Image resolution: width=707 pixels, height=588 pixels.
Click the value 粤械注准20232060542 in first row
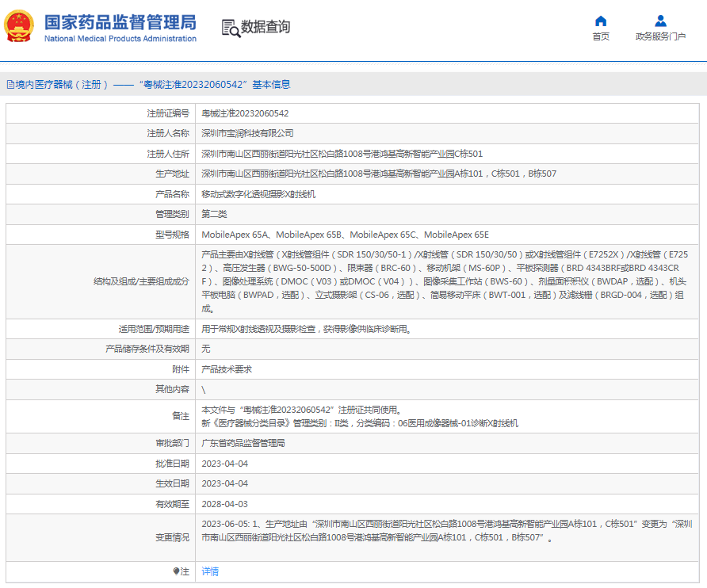pyautogui.click(x=245, y=113)
